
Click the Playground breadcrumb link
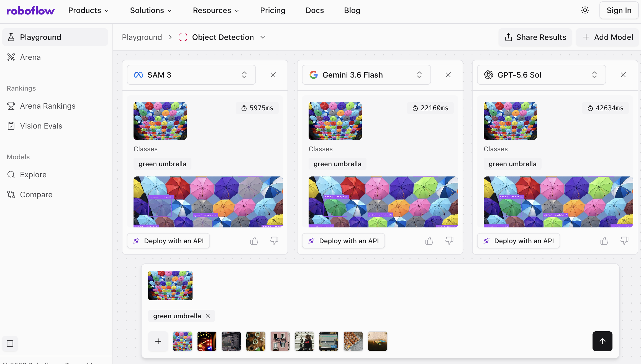click(x=142, y=37)
